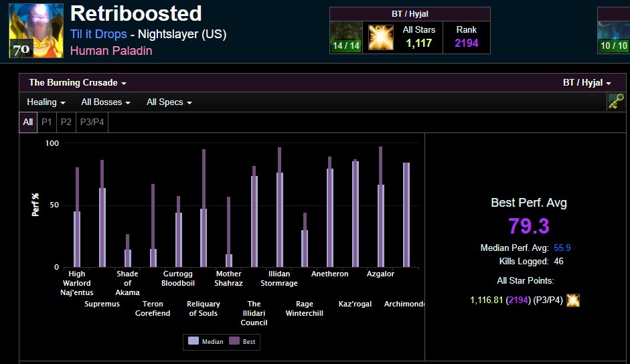The height and width of the screenshot is (364, 630).
Task: Toggle the Best series in chart legend
Action: [242, 341]
